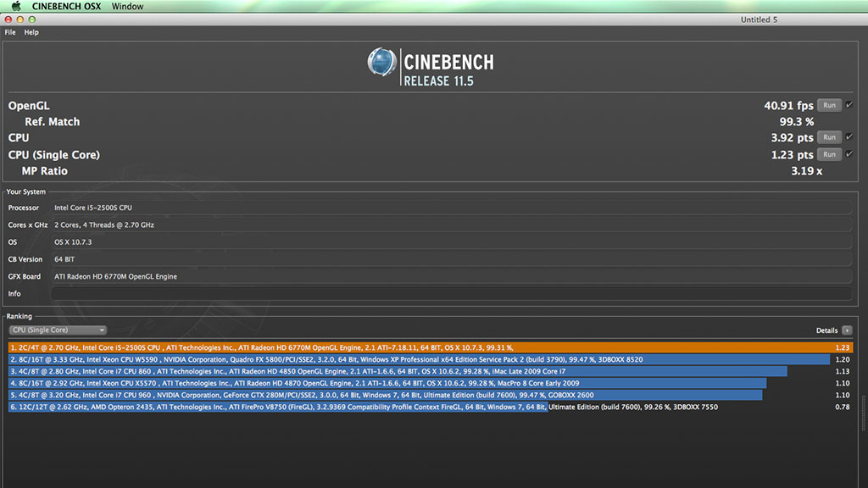The height and width of the screenshot is (488, 868).
Task: Select ranking row 5 Core i7 CPU 960
Action: pos(431,395)
